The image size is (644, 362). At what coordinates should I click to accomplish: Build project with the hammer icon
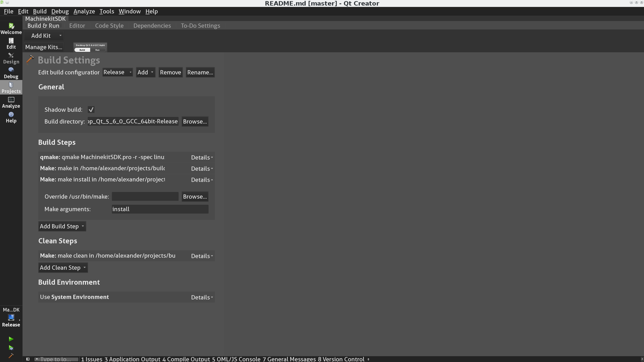11,356
